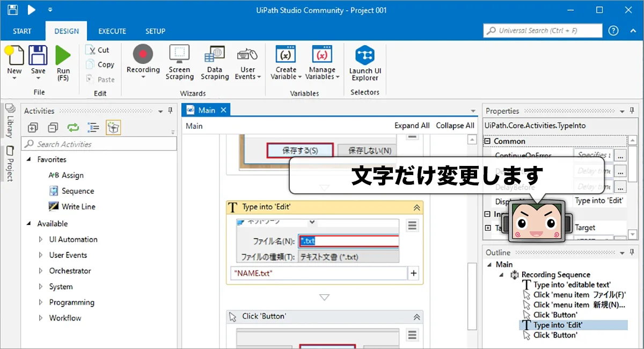Expand the Workflow category

(40, 318)
